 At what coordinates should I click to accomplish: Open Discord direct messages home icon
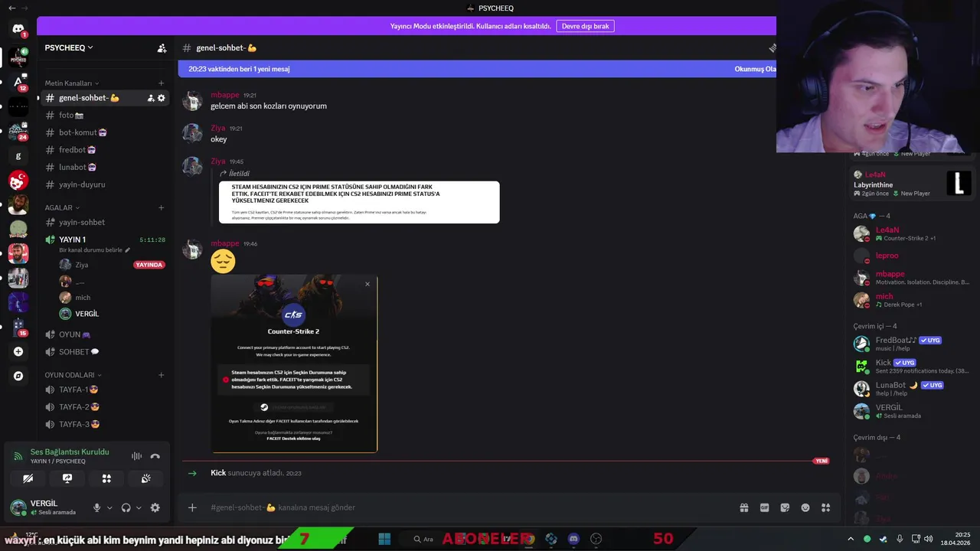(x=18, y=29)
